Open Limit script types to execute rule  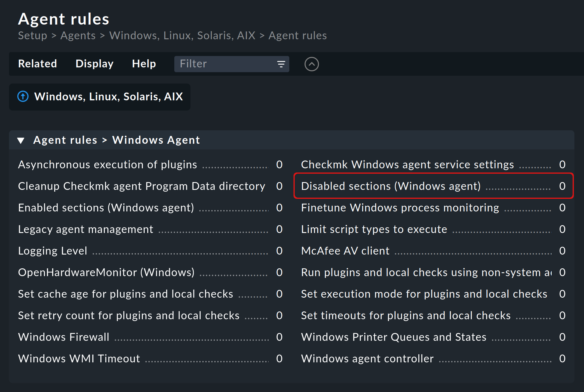coord(374,229)
